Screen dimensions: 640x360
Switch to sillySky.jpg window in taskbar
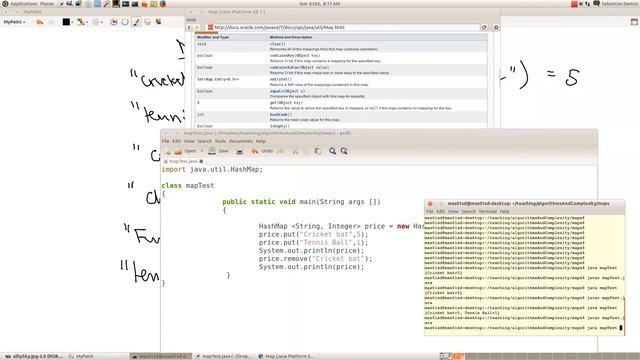point(34,356)
